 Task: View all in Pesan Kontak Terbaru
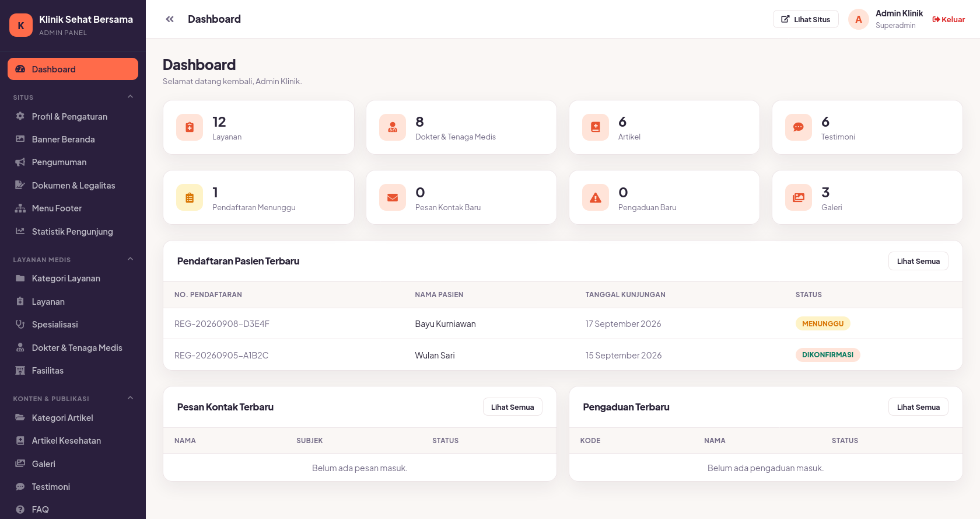pos(512,407)
